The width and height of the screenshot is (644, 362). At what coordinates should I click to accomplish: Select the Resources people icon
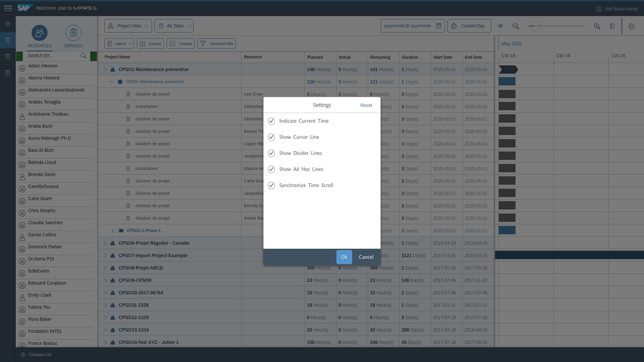[x=40, y=33]
